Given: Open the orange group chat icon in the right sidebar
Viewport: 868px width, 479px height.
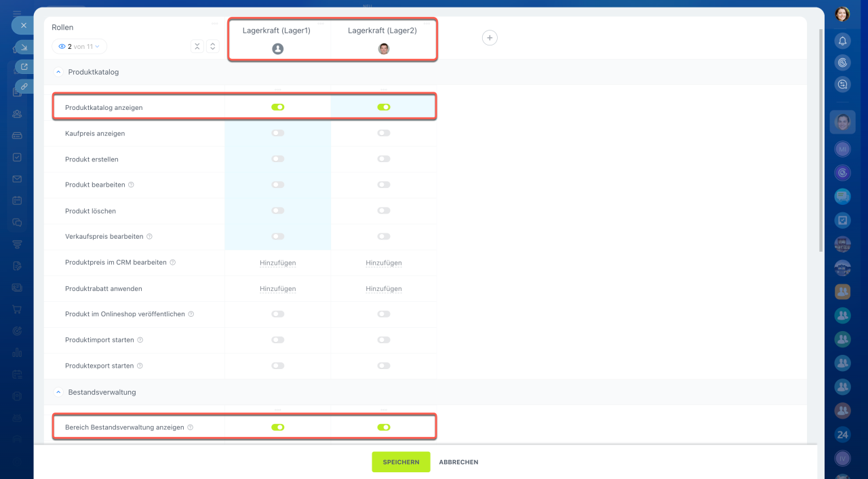Looking at the screenshot, I should point(842,292).
